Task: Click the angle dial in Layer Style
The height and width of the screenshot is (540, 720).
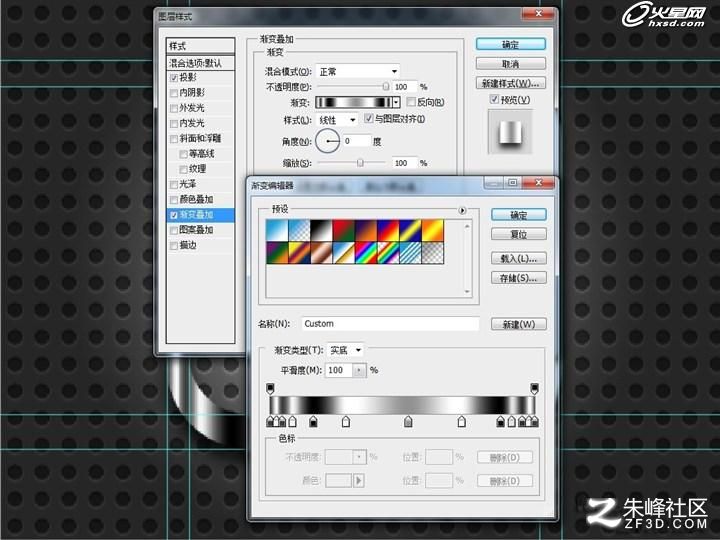Action: click(327, 141)
